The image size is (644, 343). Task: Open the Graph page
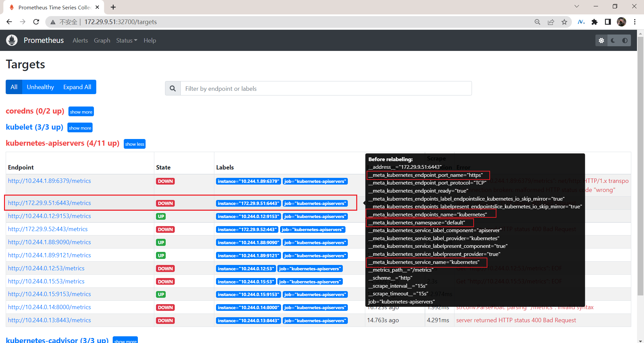click(x=102, y=40)
